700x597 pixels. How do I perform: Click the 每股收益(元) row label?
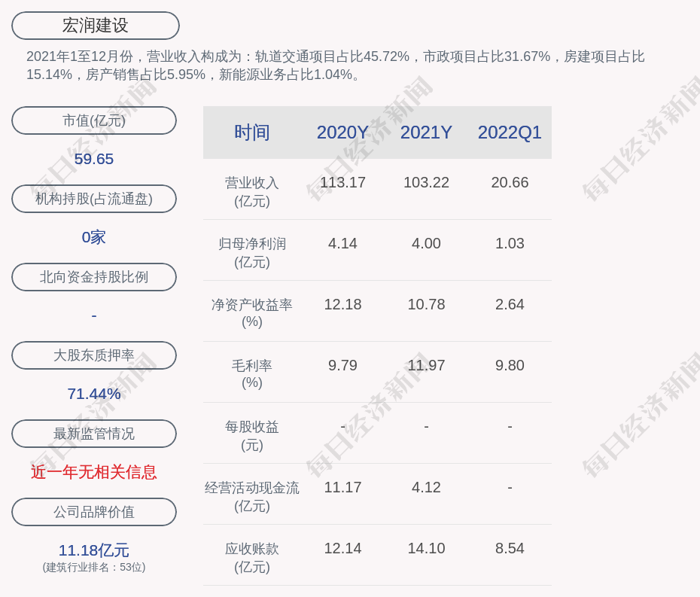click(252, 436)
